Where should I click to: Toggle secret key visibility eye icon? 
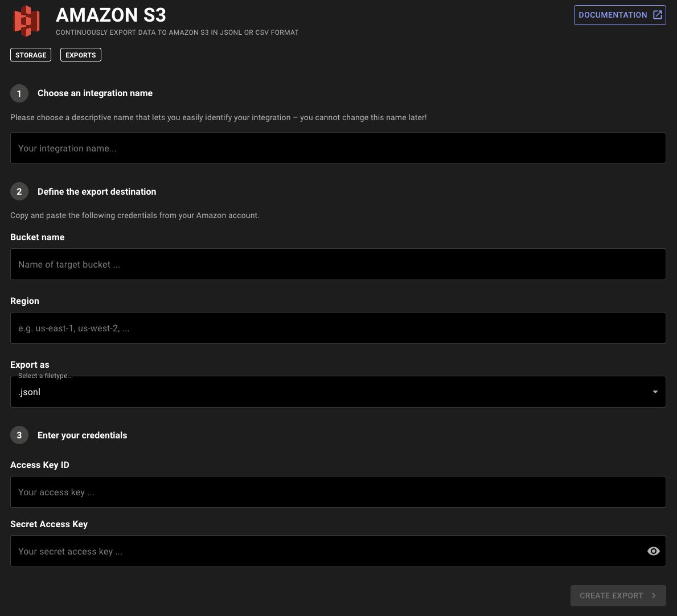(654, 551)
